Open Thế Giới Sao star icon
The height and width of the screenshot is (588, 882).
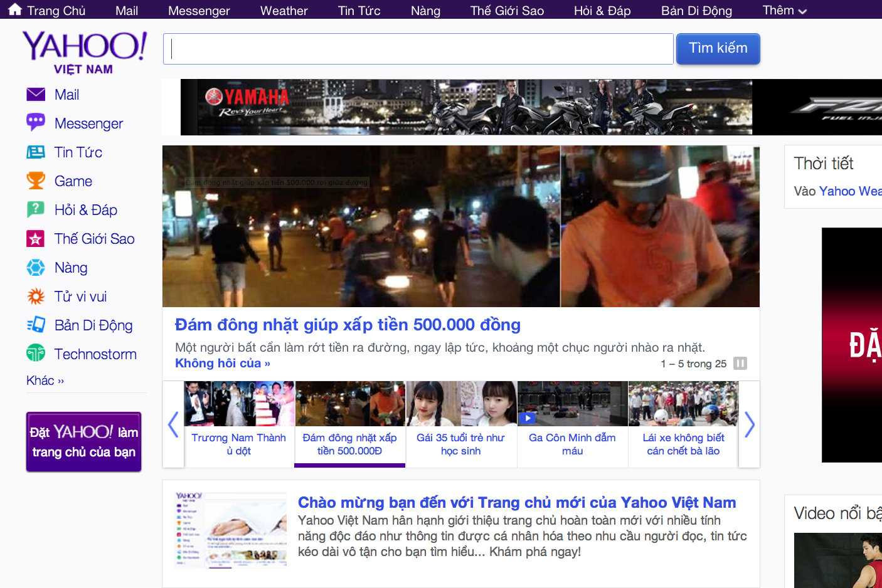36,239
